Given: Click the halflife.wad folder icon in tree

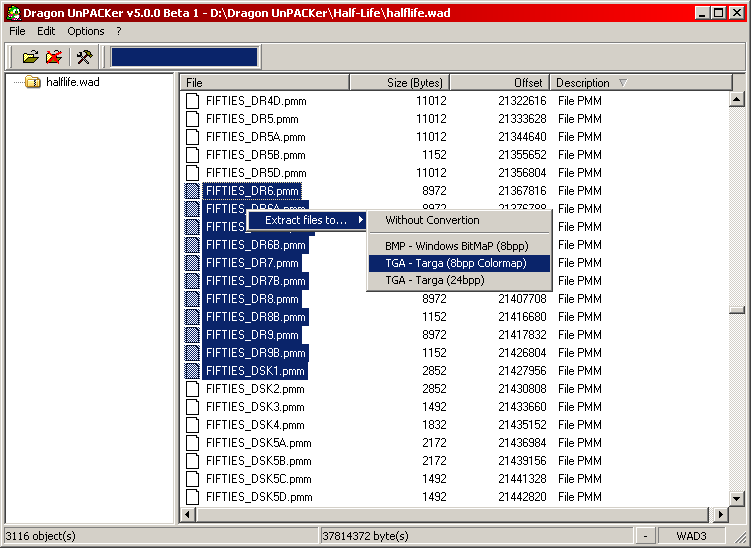Looking at the screenshot, I should [33, 82].
